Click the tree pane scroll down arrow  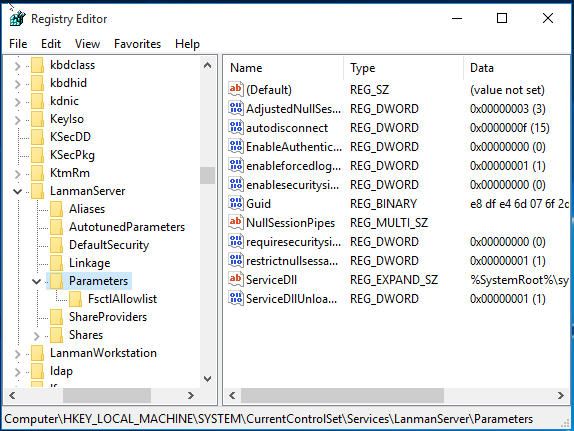coord(207,379)
